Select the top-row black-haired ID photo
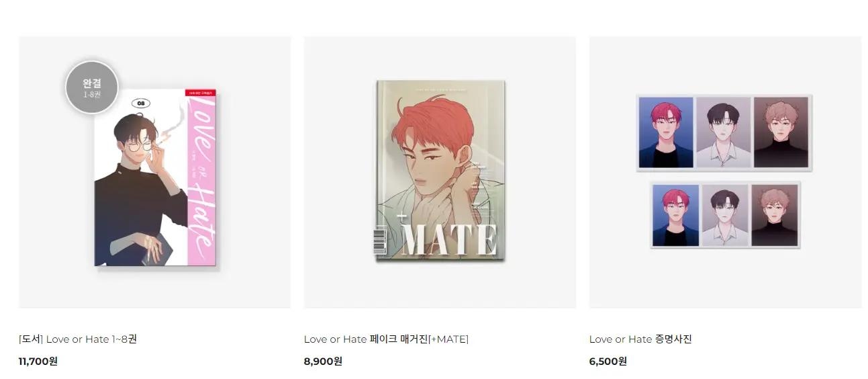Image resolution: width=868 pixels, height=379 pixels. click(x=724, y=133)
